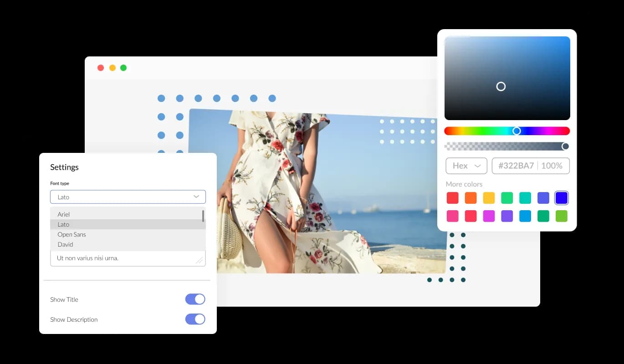Select the hot pink color swatch
The height and width of the screenshot is (364, 624).
coord(452,216)
